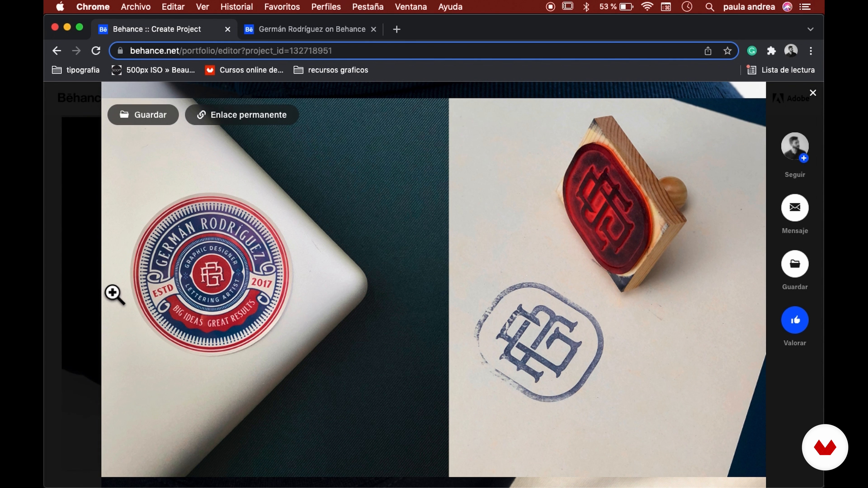This screenshot has width=868, height=488.
Task: Close the Behance lightbox with the X
Action: pos(813,93)
